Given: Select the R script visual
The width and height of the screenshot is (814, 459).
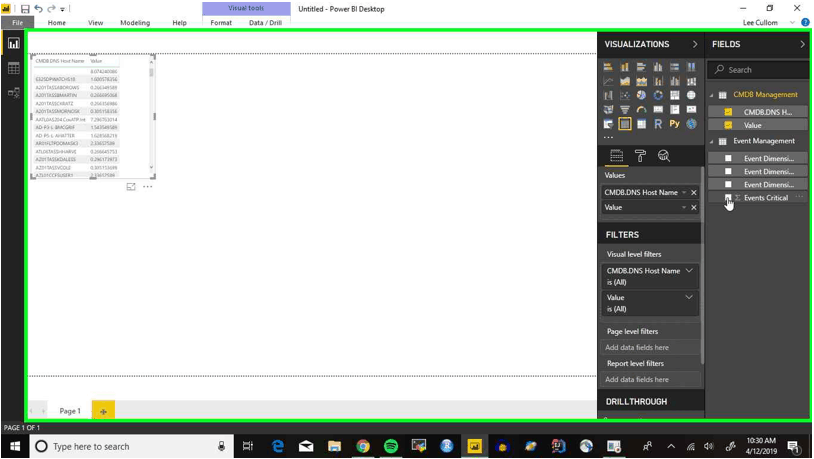Looking at the screenshot, I should 658,124.
